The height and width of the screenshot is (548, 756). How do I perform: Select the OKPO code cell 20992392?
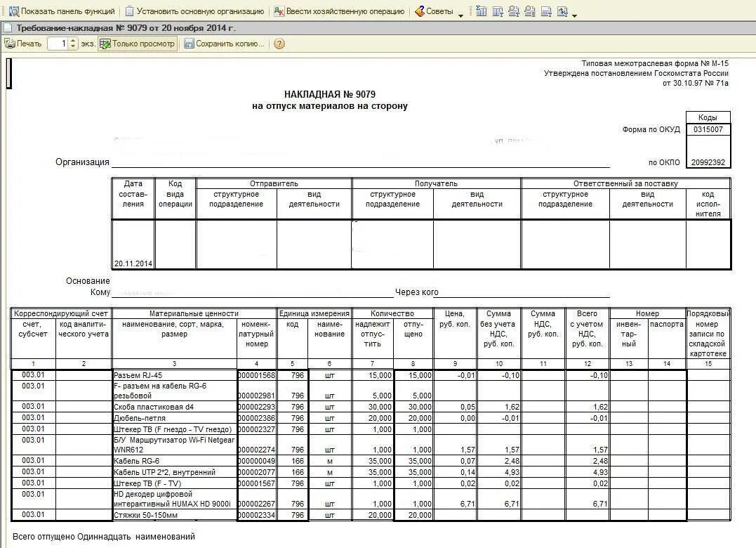(708, 162)
